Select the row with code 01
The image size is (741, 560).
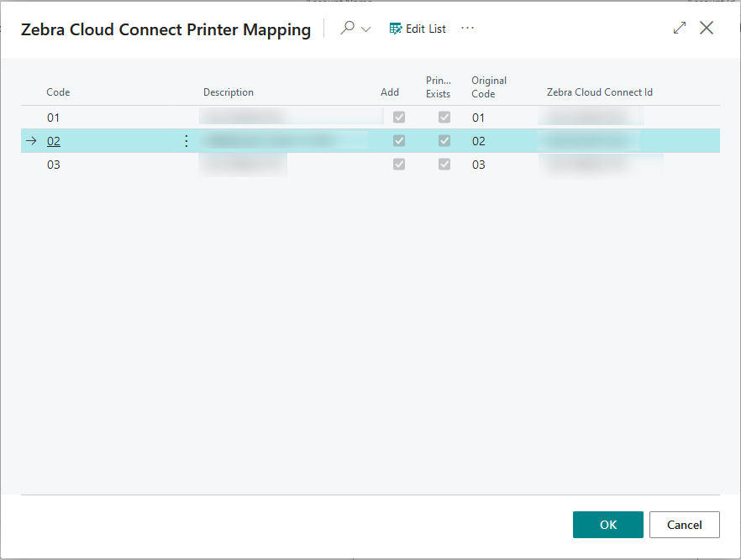(x=370, y=118)
